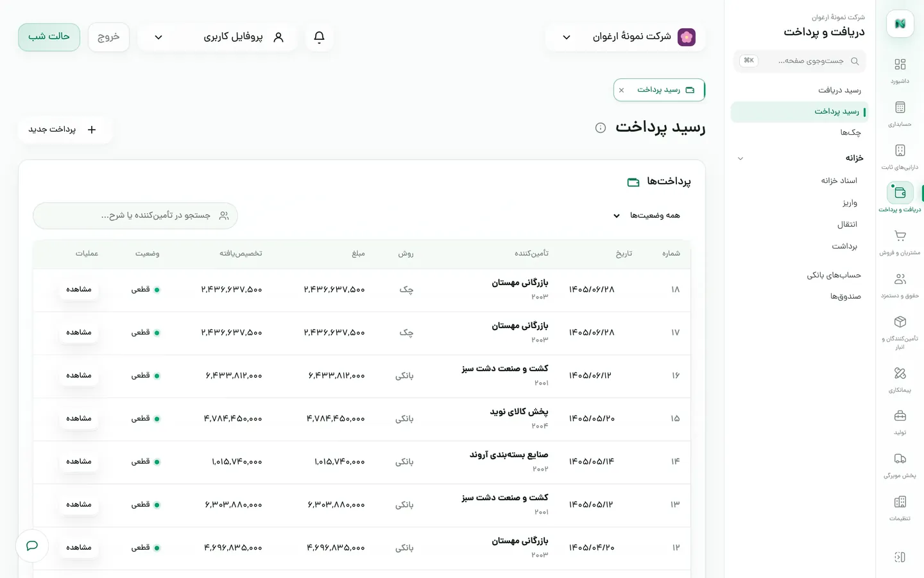Click مشاهده for payment number ۱۸
This screenshot has width=924, height=578.
(x=79, y=290)
